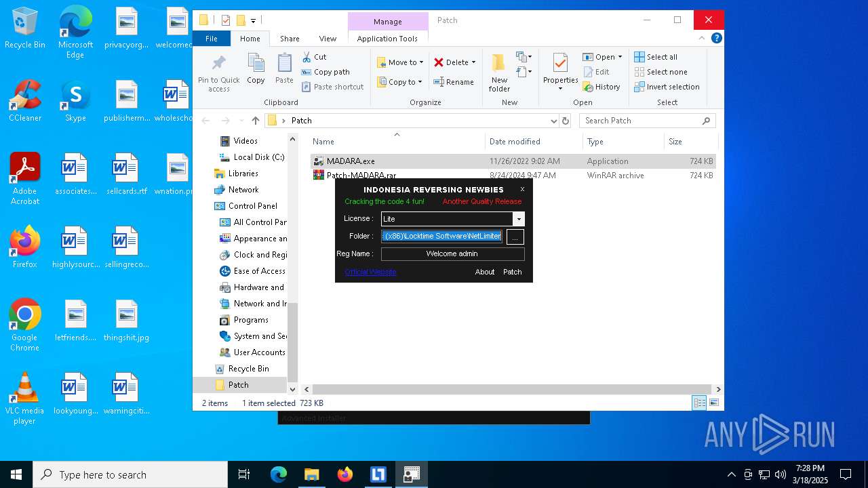The image size is (868, 488).
Task: Open VLC media player desktop icon
Action: pos(25,399)
